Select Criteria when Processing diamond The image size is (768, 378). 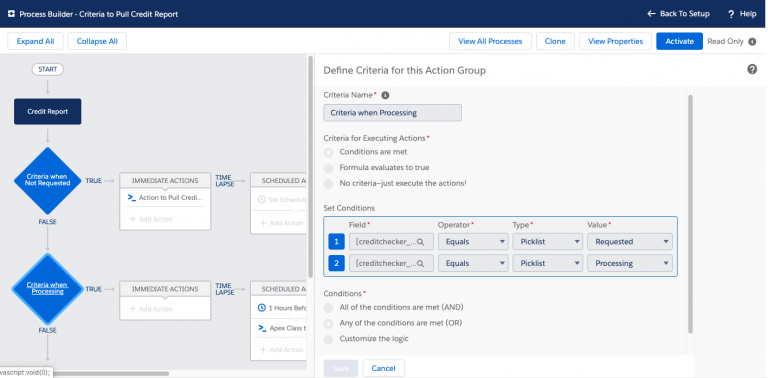[x=48, y=289]
